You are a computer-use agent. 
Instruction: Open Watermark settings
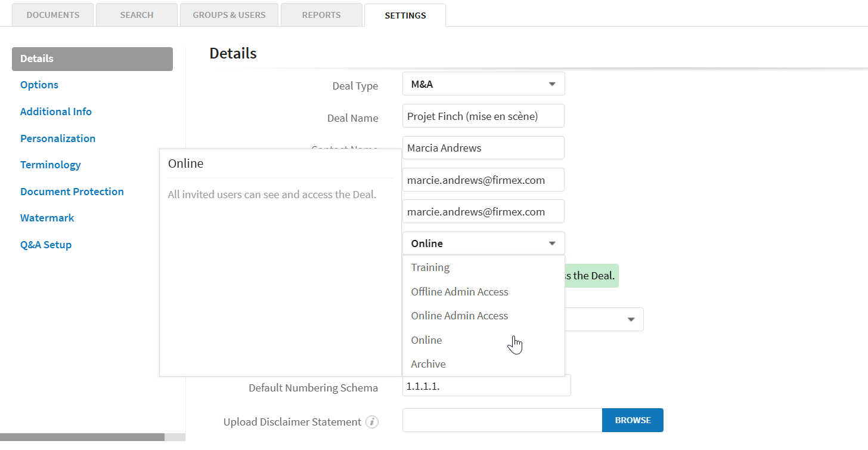[x=47, y=218]
